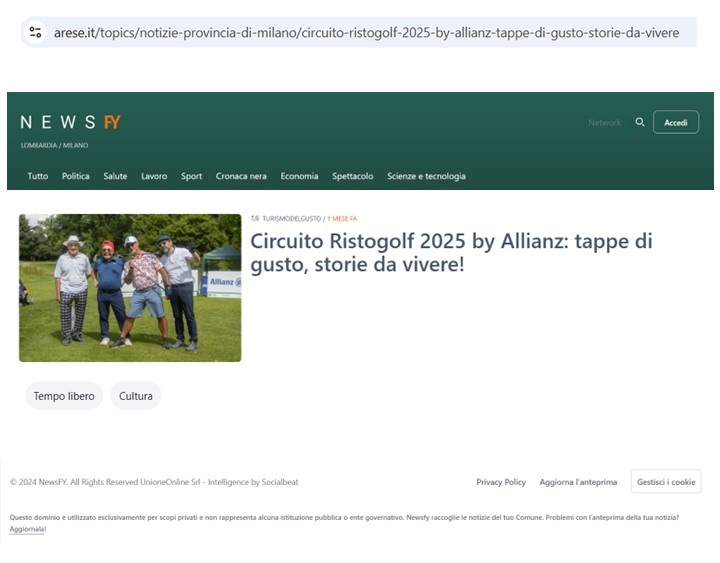Open Cronaca nera news section
Screen dimensions: 720x563
click(241, 176)
